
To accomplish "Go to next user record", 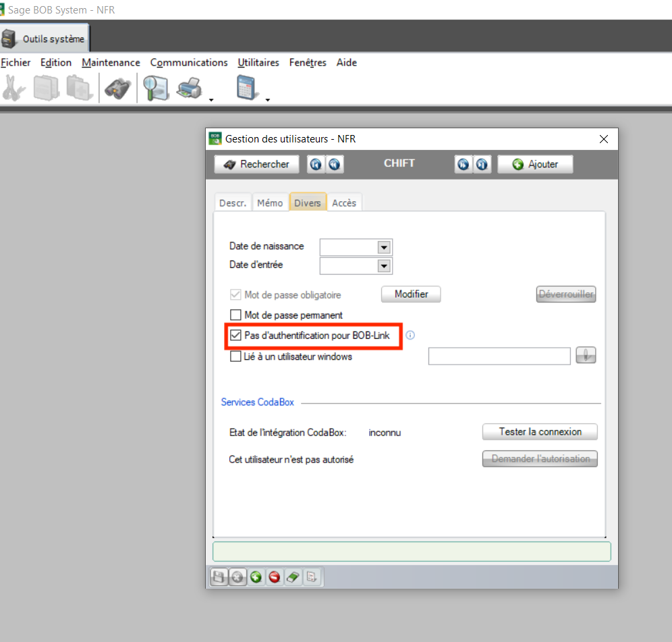I will (464, 164).
